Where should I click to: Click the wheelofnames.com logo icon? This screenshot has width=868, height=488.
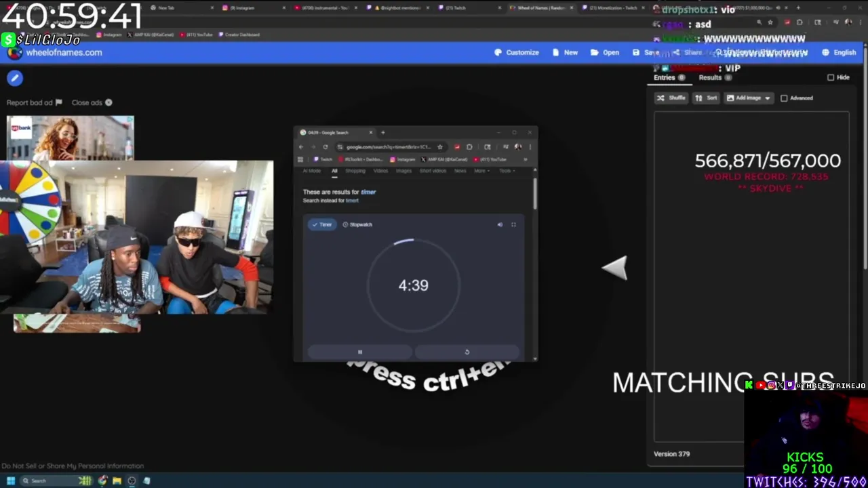click(x=14, y=53)
